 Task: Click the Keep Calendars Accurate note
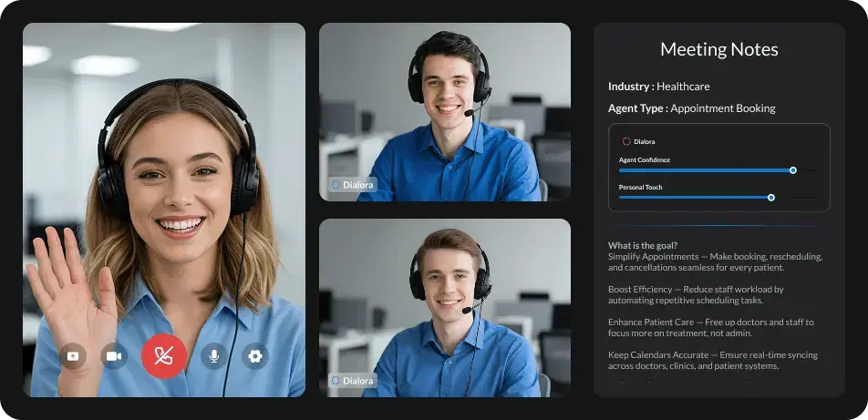700,361
